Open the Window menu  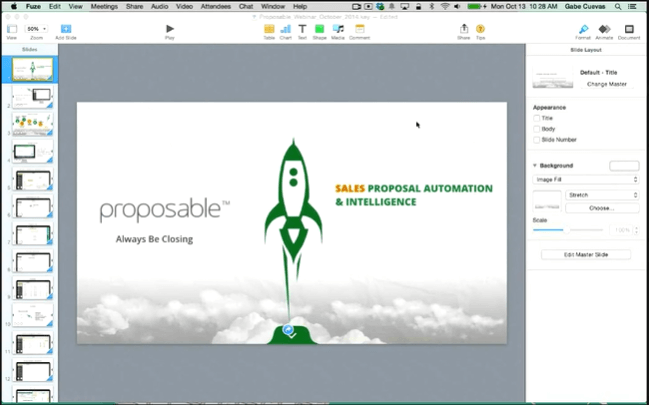[273, 6]
